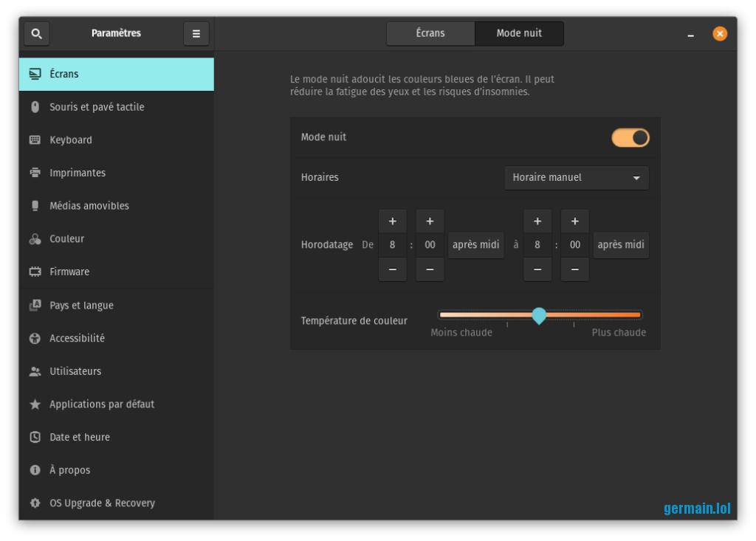Image resolution: width=756 pixels, height=541 pixels.
Task: Open À propos label in sidebar
Action: point(70,470)
